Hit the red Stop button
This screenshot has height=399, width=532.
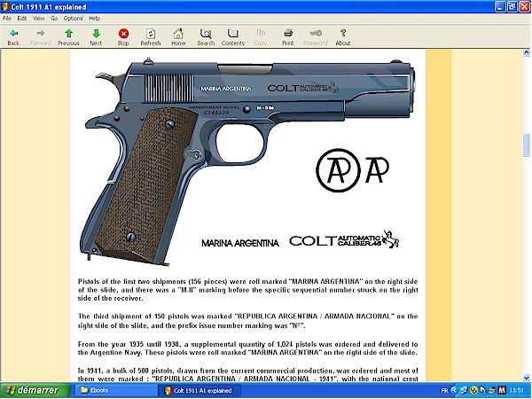pos(123,37)
